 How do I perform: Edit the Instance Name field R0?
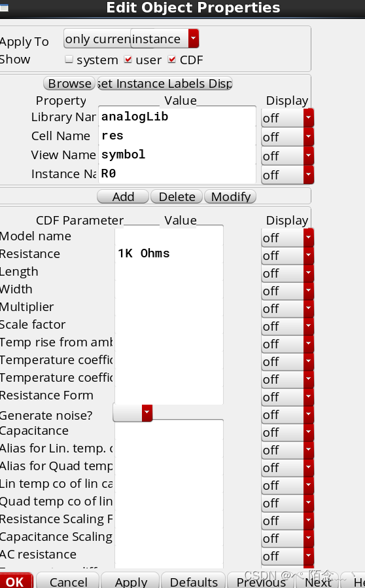click(177, 174)
